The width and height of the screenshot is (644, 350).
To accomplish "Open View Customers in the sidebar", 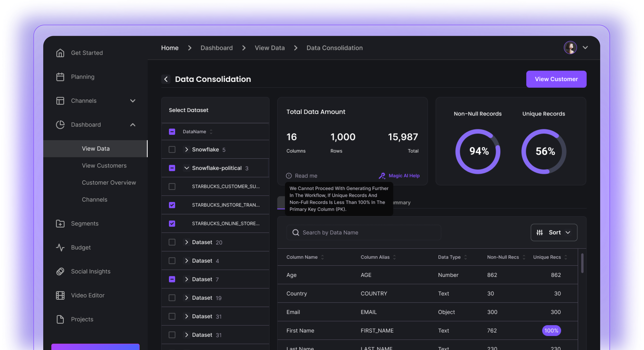I will coord(104,166).
